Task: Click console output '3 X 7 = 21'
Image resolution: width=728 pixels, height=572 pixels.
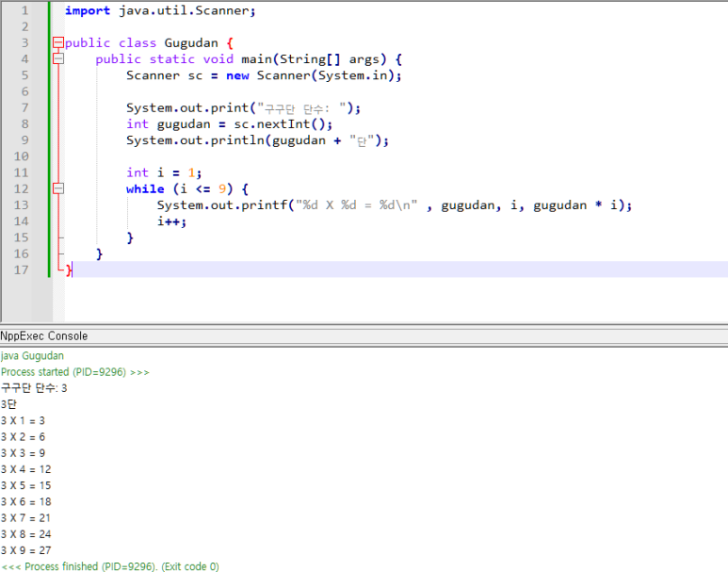Action: pos(26,518)
